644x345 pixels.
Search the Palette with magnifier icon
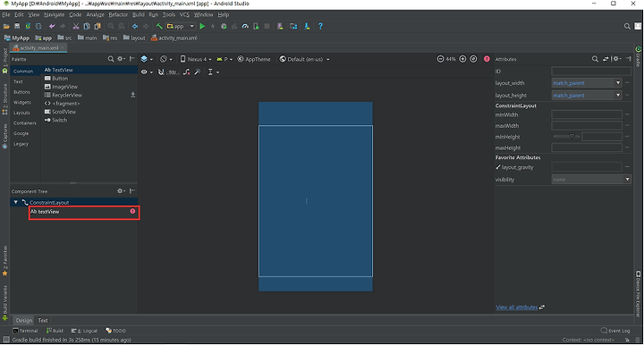tap(111, 59)
